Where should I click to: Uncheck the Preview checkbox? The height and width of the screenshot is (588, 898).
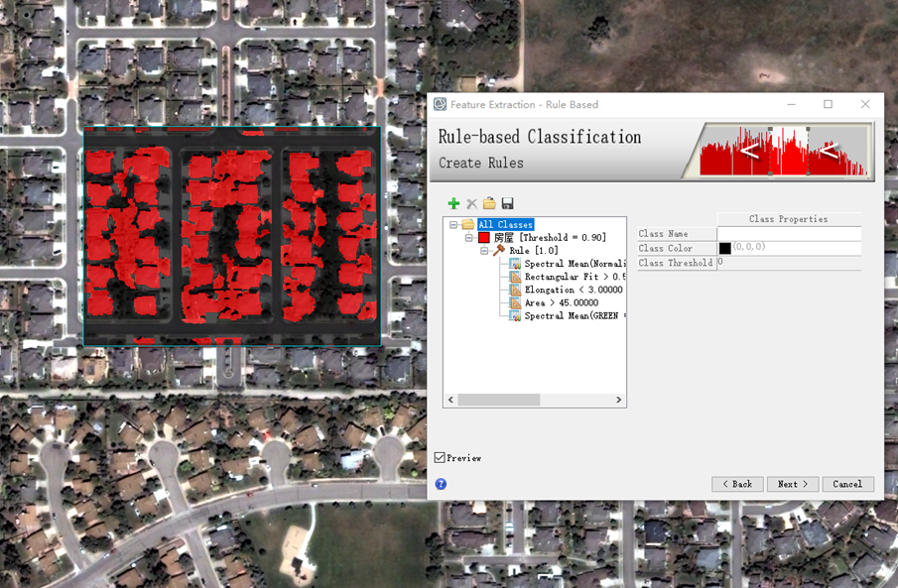(440, 457)
